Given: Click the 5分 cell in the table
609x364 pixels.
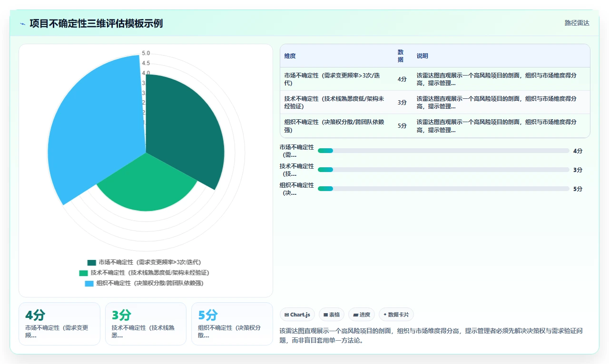Looking at the screenshot, I should pos(402,126).
